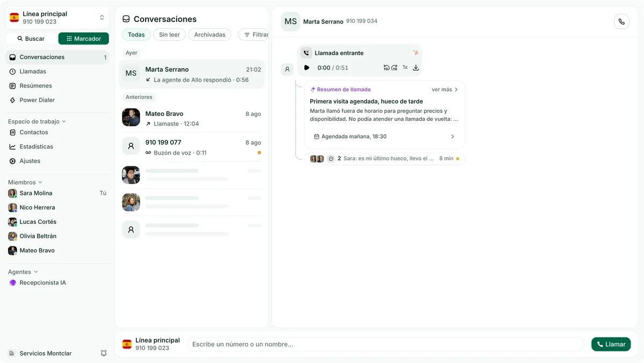644x363 pixels.
Task: Skip forward recording 10 seconds
Action: tap(394, 68)
